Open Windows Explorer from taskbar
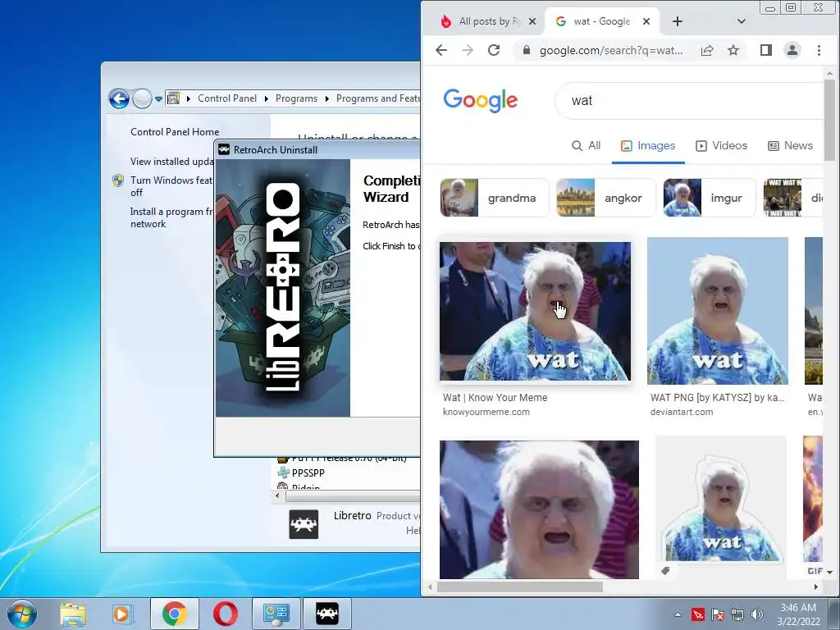The image size is (840, 630). [x=73, y=614]
